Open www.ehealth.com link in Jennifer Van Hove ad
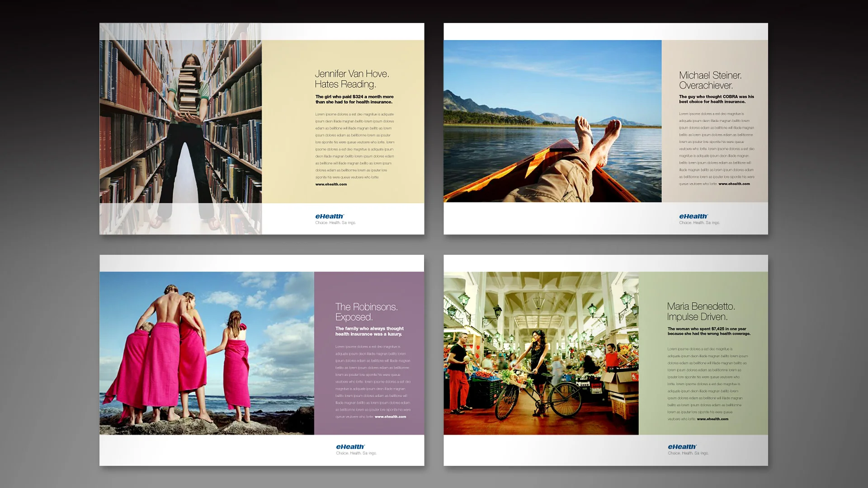 click(331, 184)
